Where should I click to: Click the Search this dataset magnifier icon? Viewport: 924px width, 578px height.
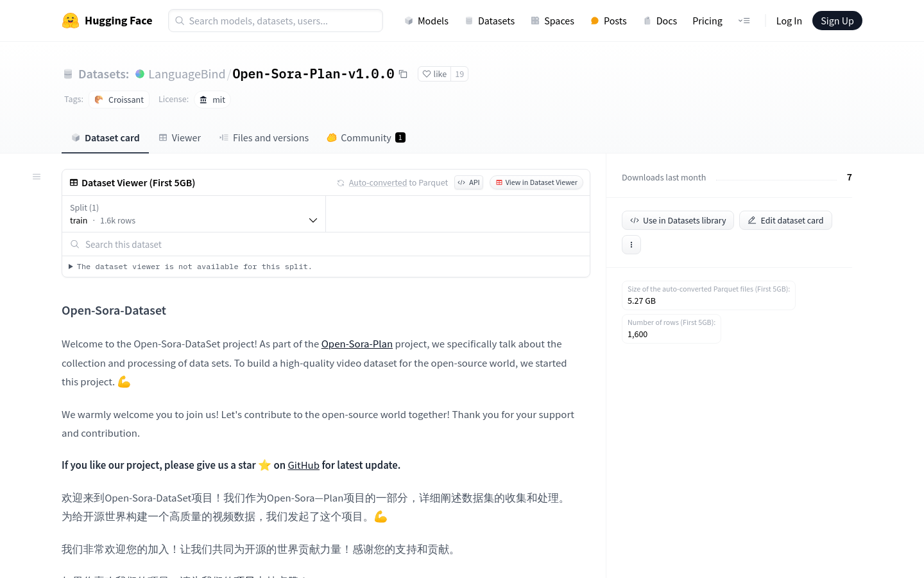(75, 244)
